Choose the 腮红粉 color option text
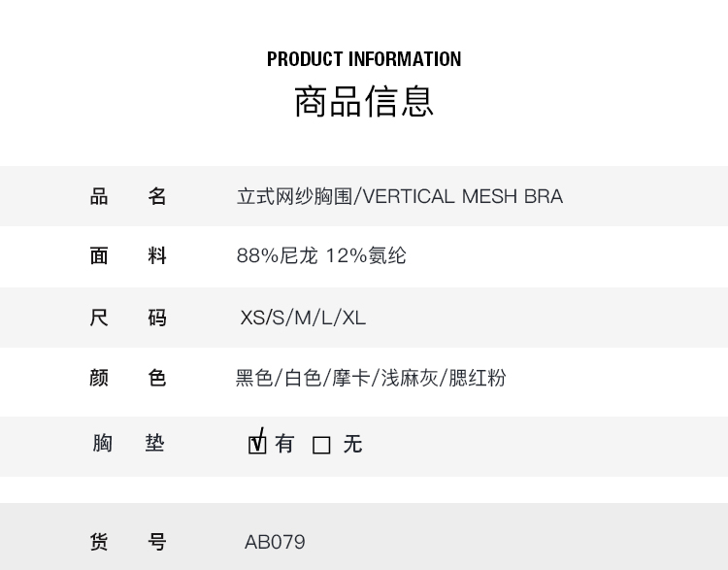This screenshot has height=570, width=728. point(478,378)
